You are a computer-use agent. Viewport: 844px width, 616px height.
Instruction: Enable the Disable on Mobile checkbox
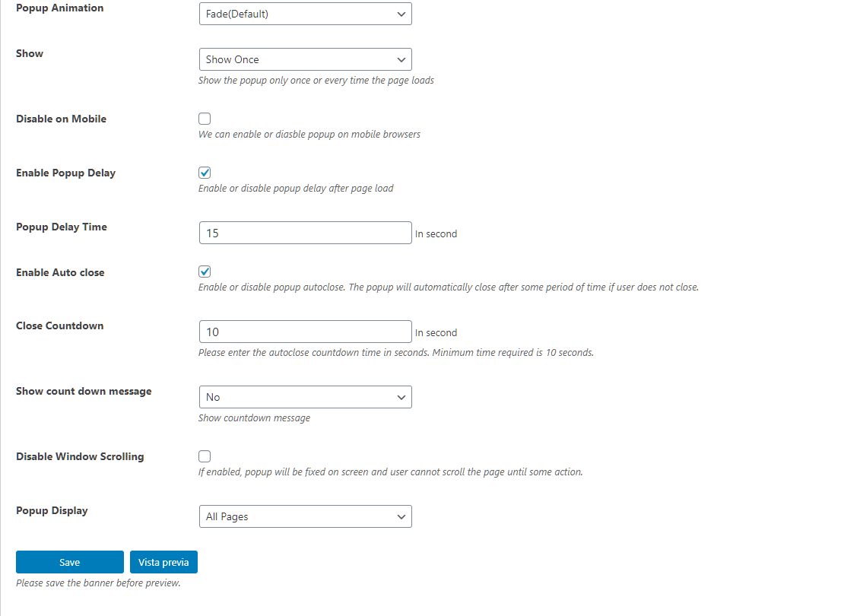pos(205,119)
